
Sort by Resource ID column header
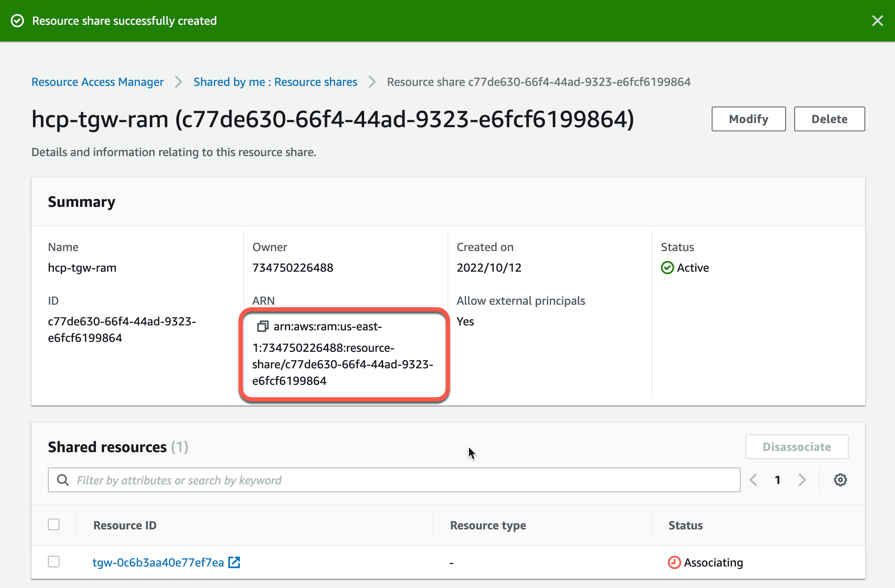pyautogui.click(x=125, y=525)
